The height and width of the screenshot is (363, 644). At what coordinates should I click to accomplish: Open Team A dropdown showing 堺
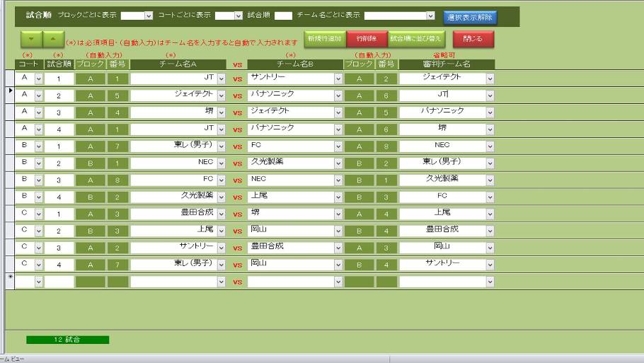click(221, 113)
